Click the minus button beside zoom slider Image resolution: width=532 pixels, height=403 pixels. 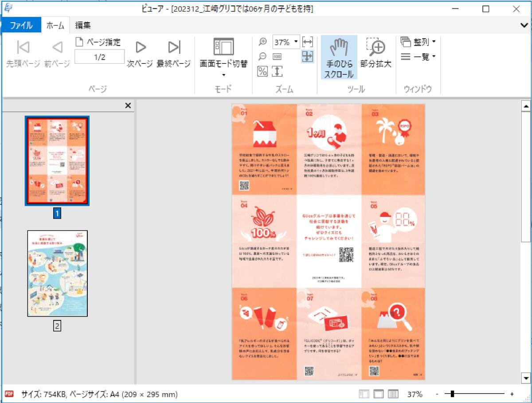437,394
